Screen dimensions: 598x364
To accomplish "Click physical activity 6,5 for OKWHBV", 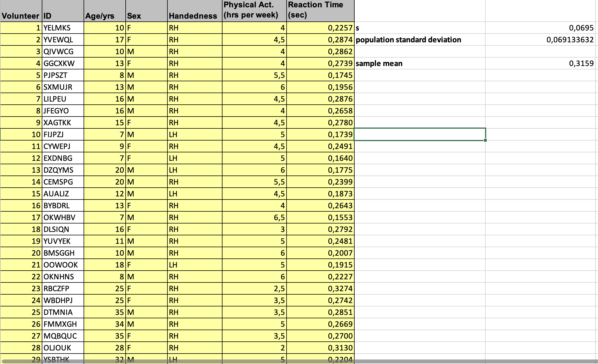I will point(254,218).
